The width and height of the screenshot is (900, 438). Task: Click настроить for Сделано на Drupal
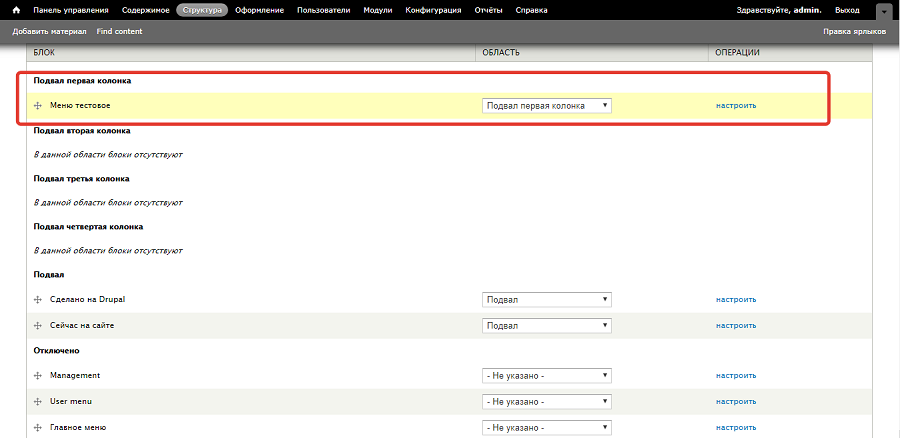click(x=736, y=300)
